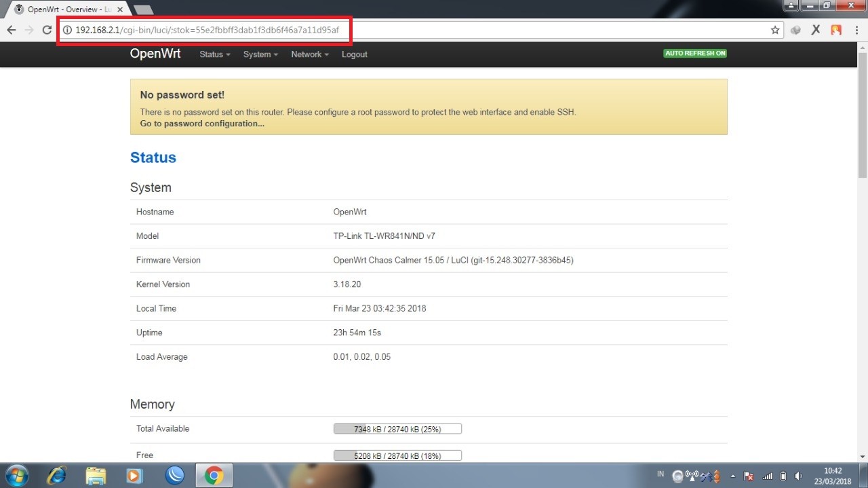Close the OpenWrt Overview tab
The image size is (868, 488).
point(119,10)
